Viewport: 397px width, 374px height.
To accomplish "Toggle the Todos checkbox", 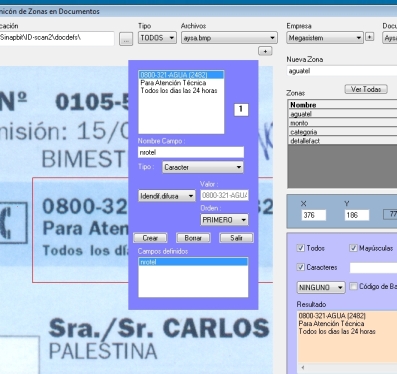I will tap(301, 248).
